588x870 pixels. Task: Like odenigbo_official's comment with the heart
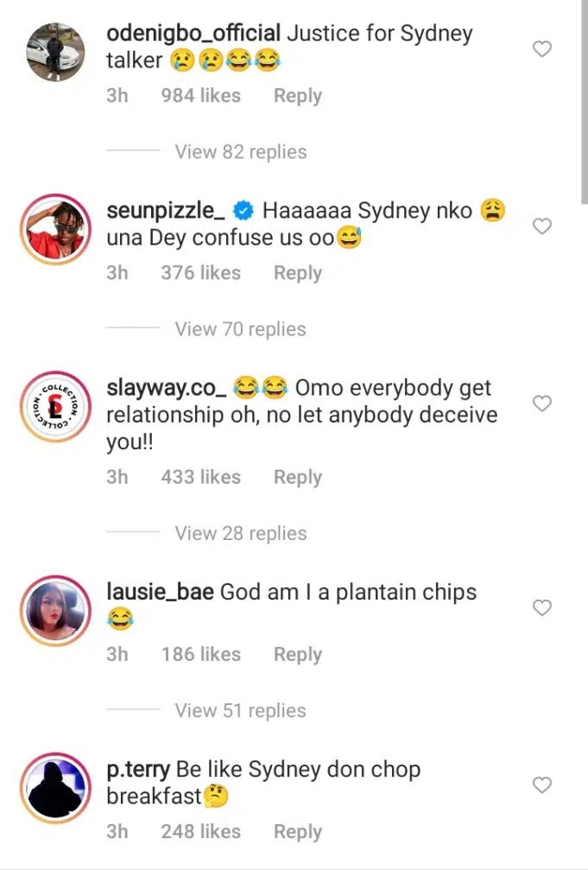tap(541, 49)
